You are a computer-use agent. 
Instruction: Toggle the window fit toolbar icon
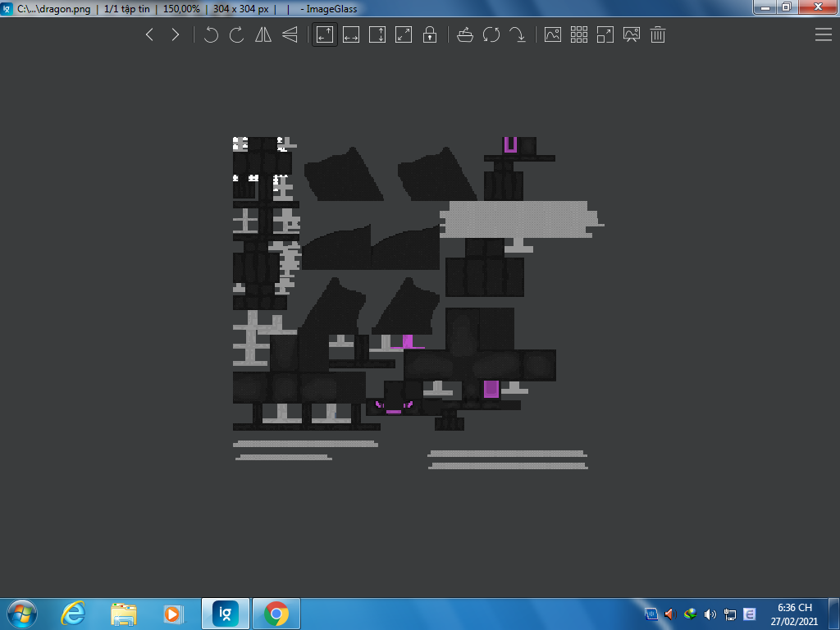click(x=605, y=34)
